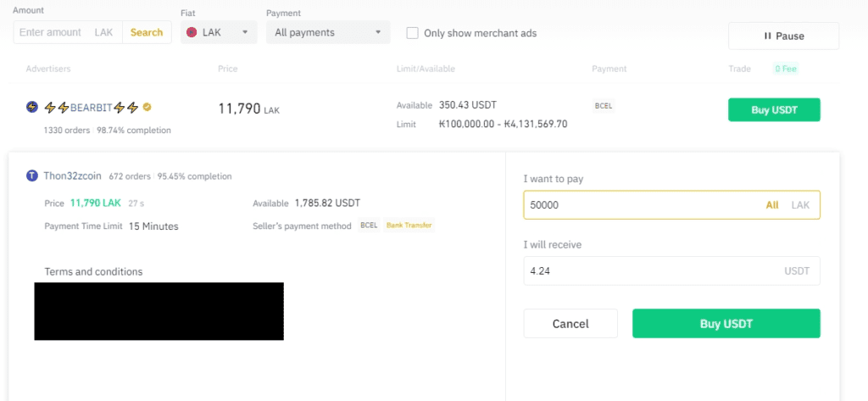Focus the I want to pay field
868x401 pixels.
[x=671, y=205]
